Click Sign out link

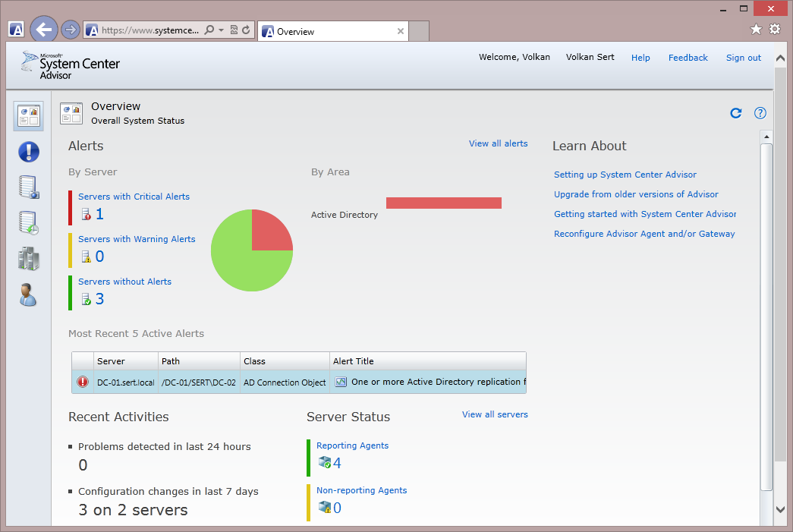744,58
